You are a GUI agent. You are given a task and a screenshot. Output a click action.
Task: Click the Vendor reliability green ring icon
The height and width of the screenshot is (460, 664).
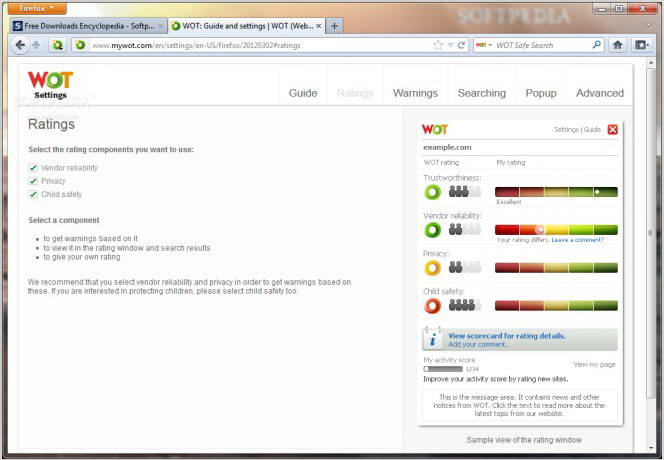coord(432,230)
